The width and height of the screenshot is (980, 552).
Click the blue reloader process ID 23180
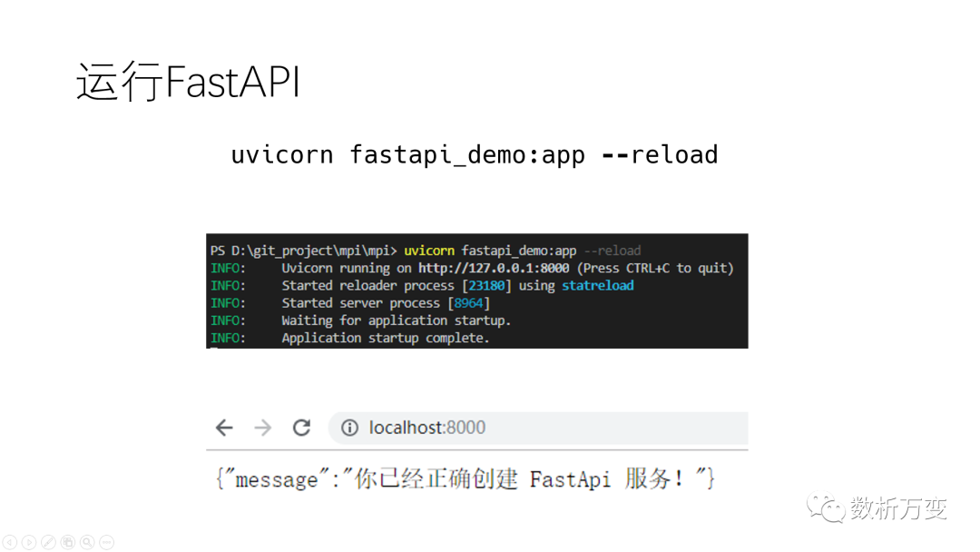pyautogui.click(x=487, y=285)
